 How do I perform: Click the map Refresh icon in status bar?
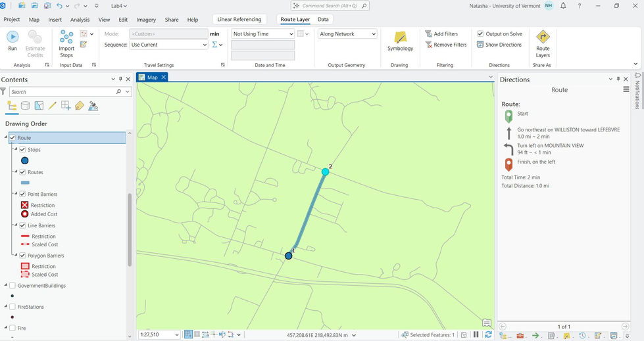click(x=488, y=334)
